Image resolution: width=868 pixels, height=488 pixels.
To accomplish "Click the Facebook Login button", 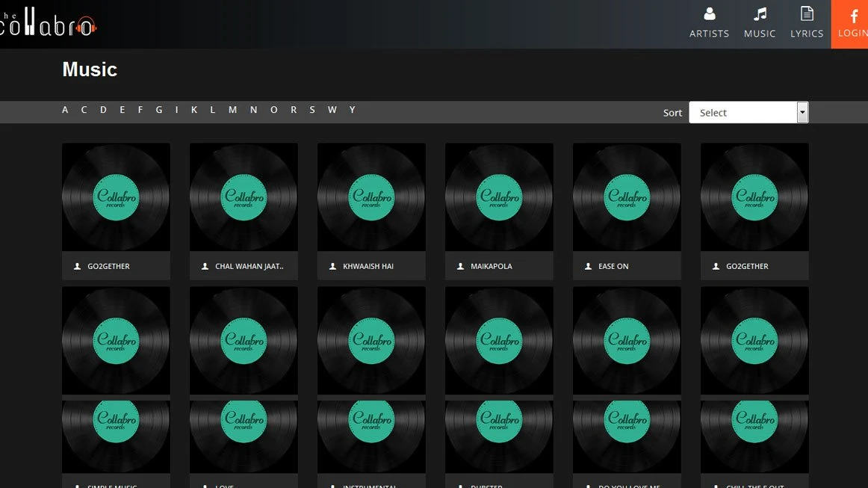I will pos(852,24).
